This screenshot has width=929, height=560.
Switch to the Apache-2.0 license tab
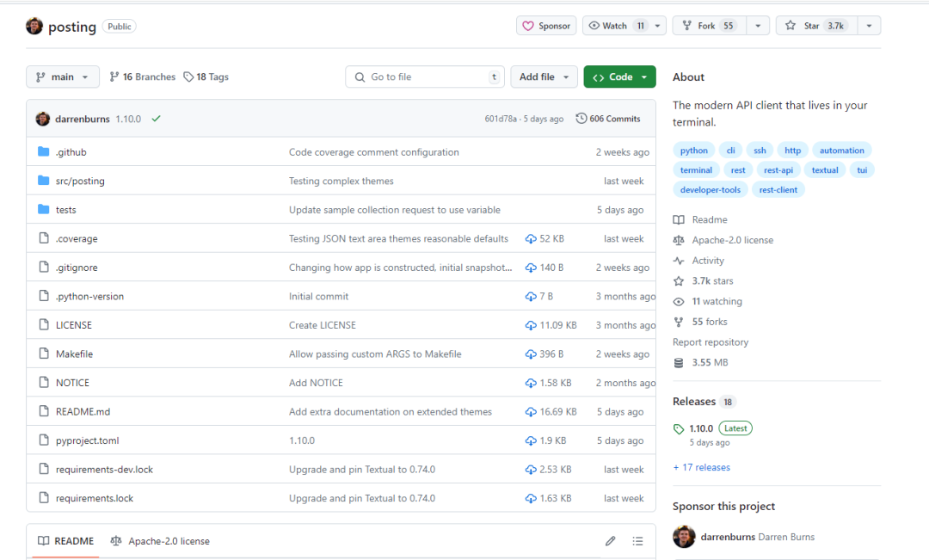tap(160, 541)
